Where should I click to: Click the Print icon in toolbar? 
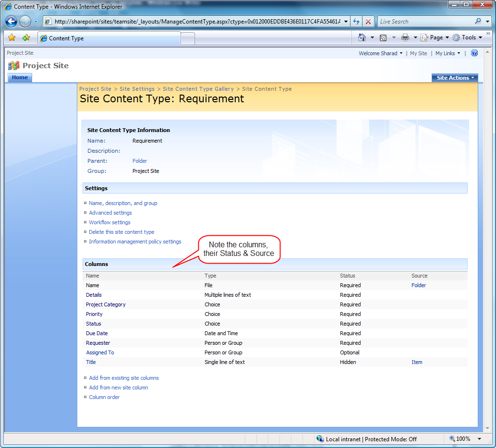(405, 37)
